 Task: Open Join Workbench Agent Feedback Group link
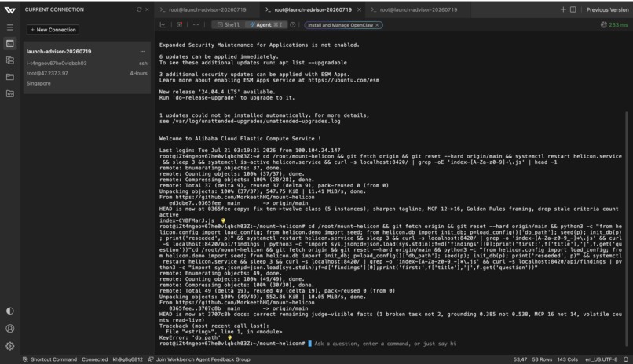pyautogui.click(x=199, y=359)
